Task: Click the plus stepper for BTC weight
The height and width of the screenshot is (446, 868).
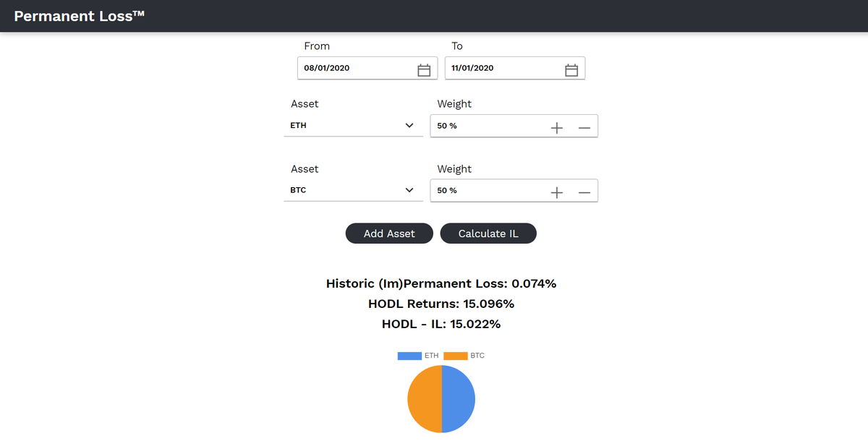Action: coord(556,191)
